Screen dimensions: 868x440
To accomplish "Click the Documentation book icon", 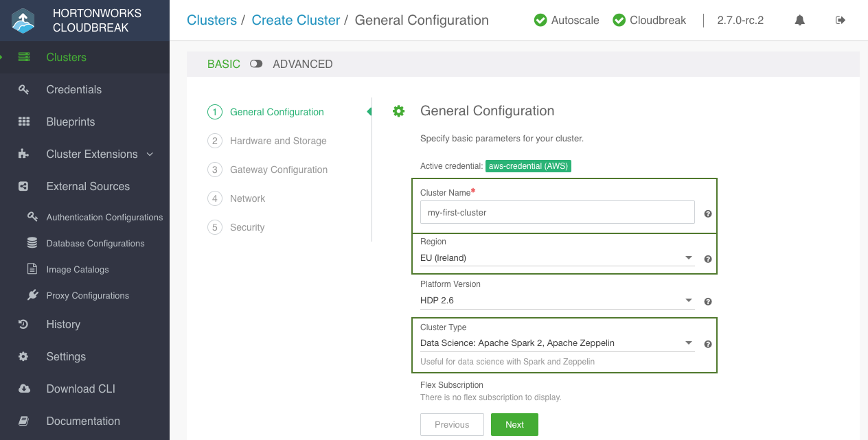I will point(24,421).
